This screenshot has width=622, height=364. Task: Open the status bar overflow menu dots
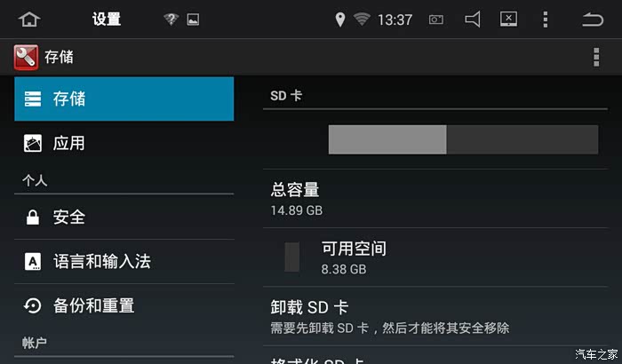click(x=546, y=19)
